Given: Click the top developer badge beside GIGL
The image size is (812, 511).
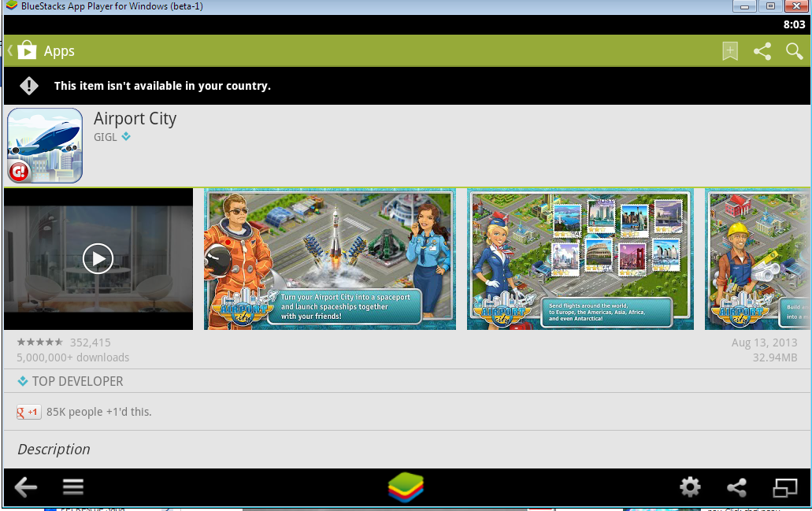Looking at the screenshot, I should coord(126,137).
